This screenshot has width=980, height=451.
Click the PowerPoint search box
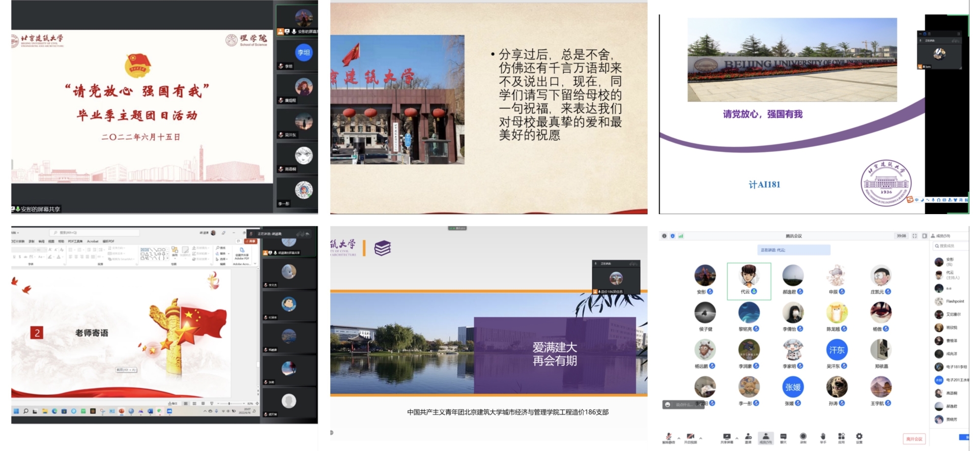click(94, 232)
